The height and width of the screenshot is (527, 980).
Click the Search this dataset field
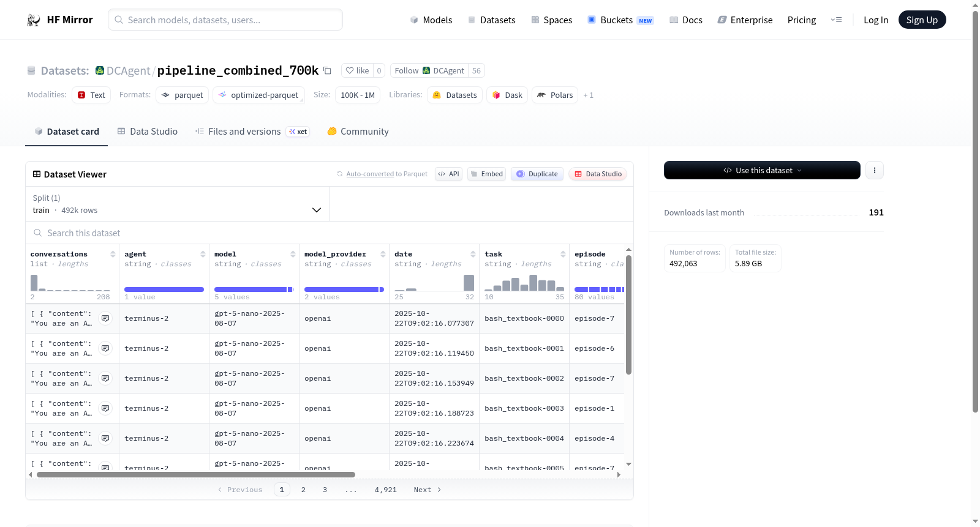coord(330,233)
